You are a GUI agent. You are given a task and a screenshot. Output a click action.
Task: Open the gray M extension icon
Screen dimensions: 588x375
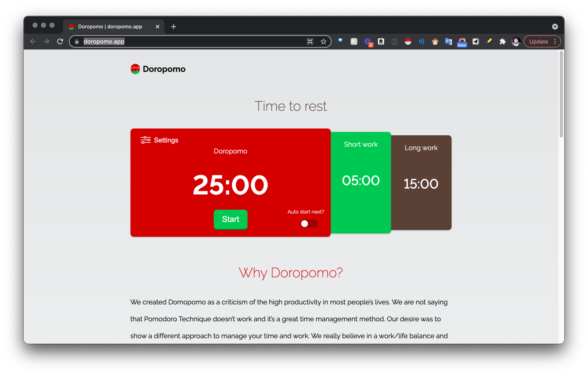point(354,41)
